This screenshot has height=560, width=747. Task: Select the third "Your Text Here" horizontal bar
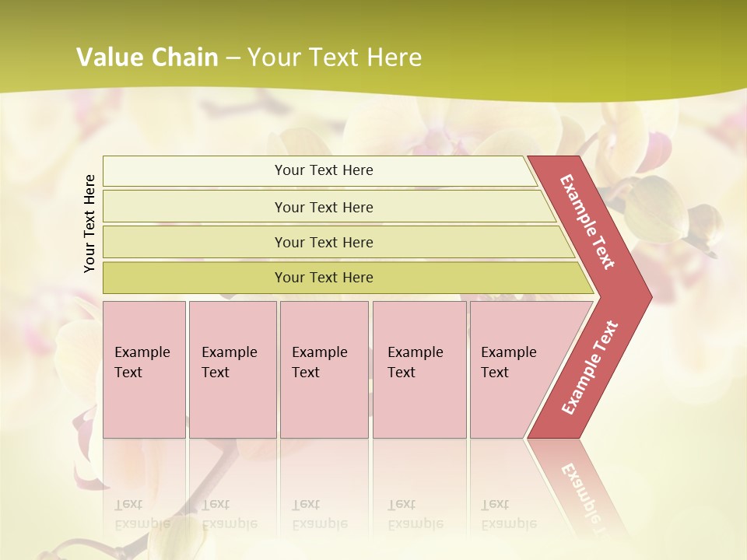(x=324, y=242)
